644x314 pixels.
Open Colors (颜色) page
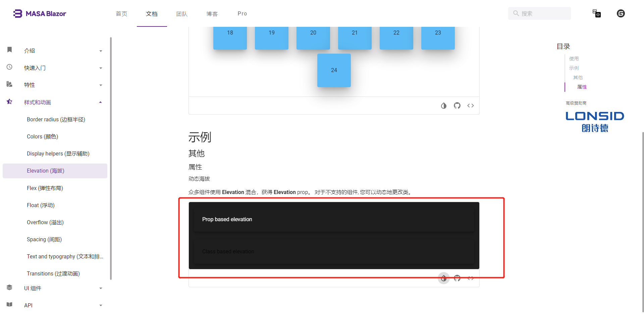55,137
